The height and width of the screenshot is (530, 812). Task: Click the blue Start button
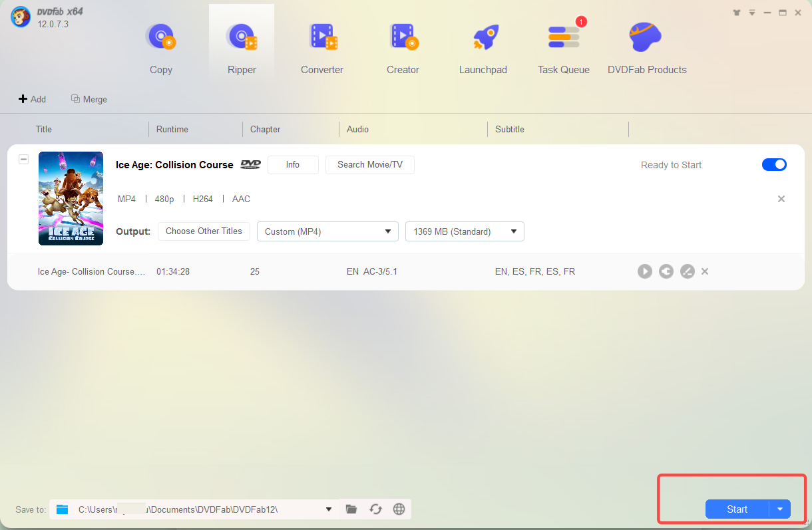[x=737, y=509]
